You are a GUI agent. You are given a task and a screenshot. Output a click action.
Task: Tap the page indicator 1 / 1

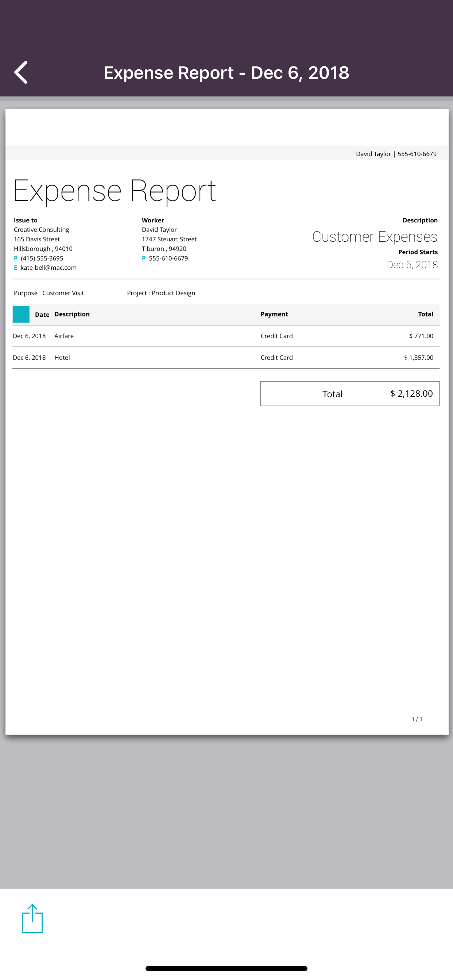pyautogui.click(x=417, y=719)
